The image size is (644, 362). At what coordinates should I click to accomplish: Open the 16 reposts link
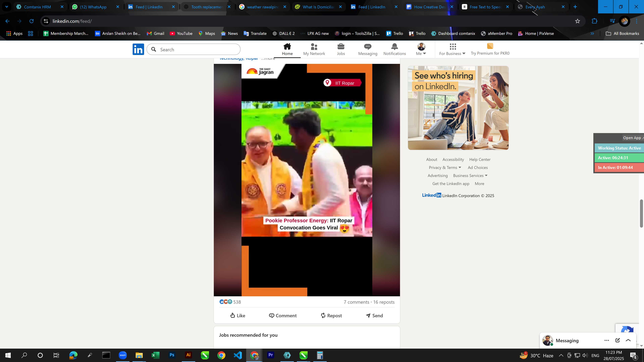point(384,302)
